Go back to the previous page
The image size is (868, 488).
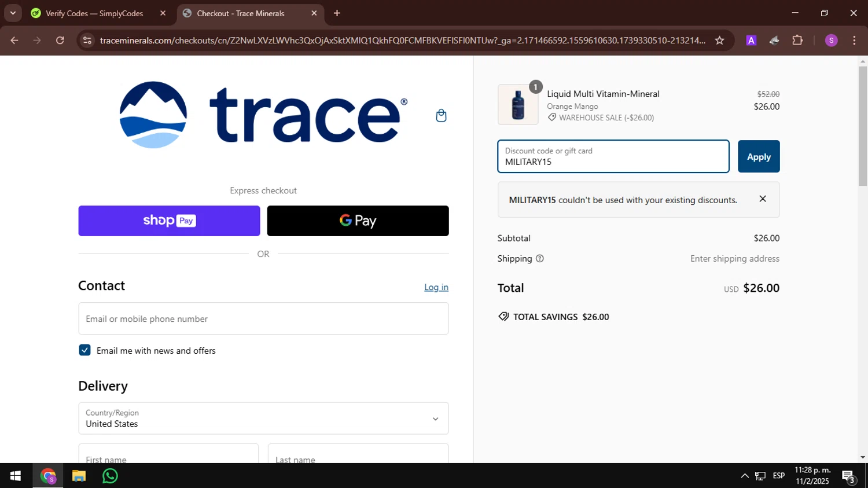coord(14,41)
